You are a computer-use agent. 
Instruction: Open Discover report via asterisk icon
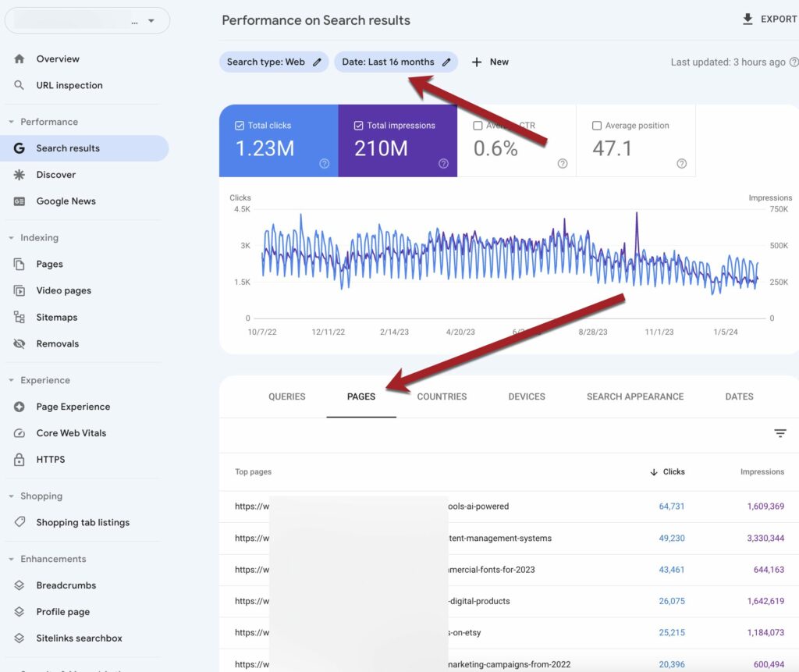tap(20, 175)
